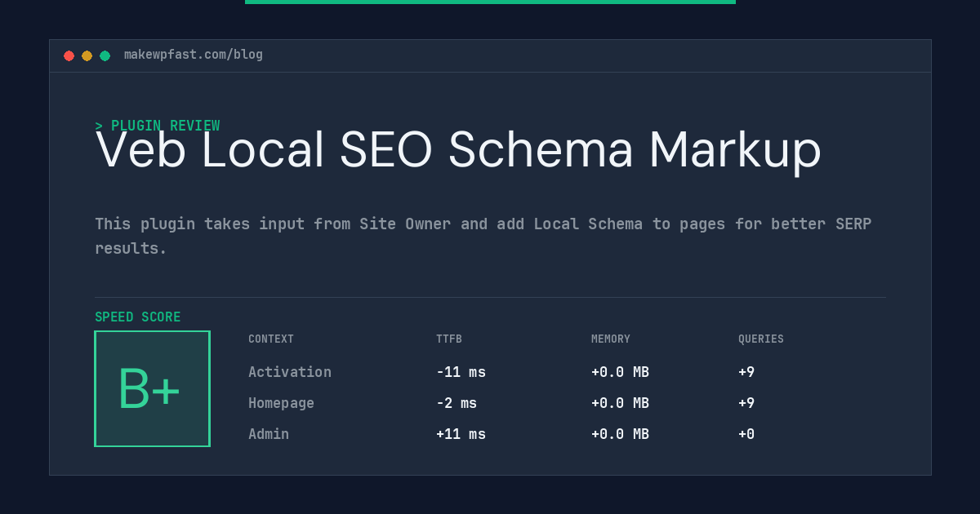Select the Admin row label
The width and height of the screenshot is (980, 514).
coord(269,434)
